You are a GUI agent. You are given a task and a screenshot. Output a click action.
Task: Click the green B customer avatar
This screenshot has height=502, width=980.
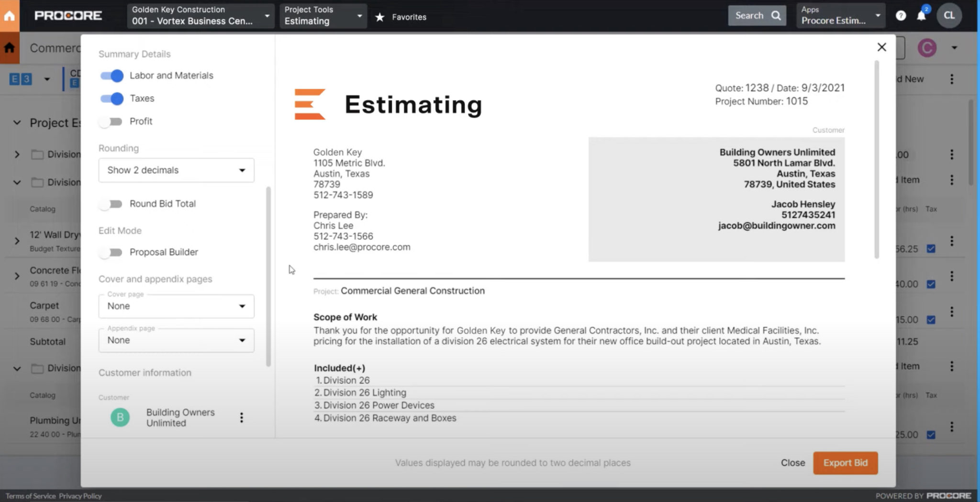click(x=121, y=417)
